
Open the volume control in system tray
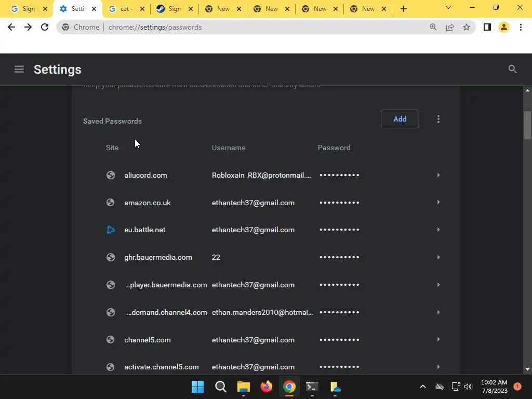click(468, 387)
